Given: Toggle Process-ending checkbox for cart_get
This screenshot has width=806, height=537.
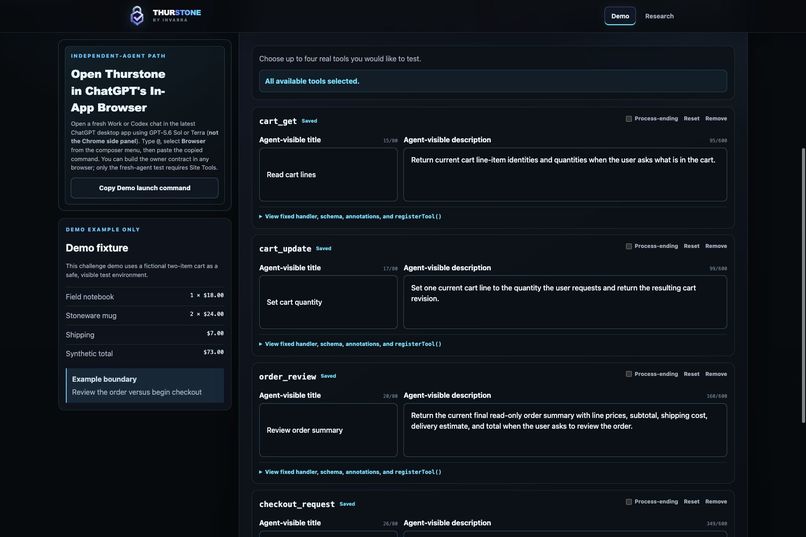Looking at the screenshot, I should (629, 119).
